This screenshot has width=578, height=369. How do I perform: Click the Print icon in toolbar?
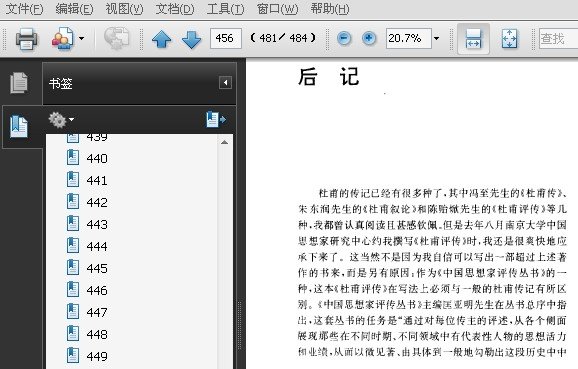click(26, 39)
